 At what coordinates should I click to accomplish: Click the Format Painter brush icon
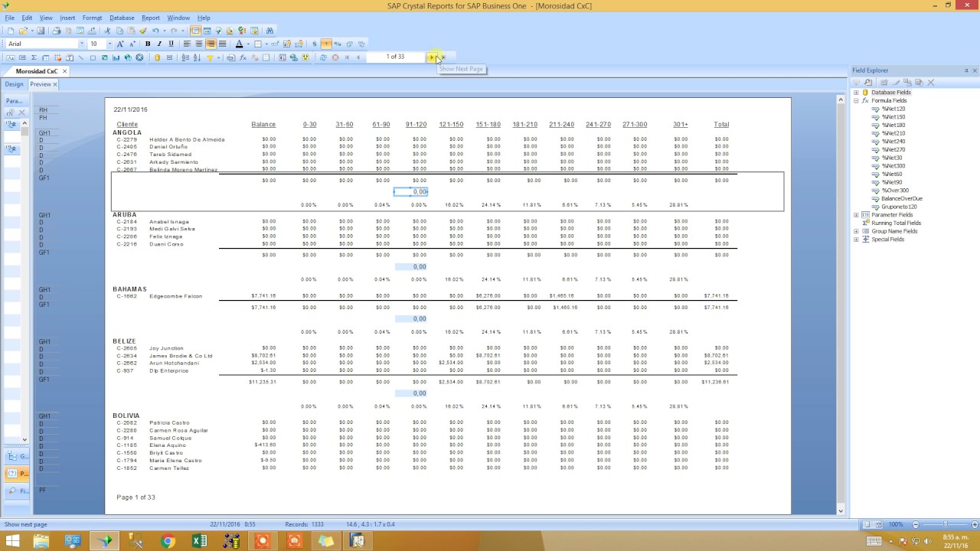(x=142, y=31)
